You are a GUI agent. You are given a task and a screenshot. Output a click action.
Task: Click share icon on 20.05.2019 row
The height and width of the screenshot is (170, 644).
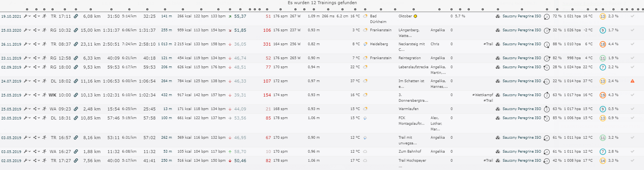pyautogui.click(x=35, y=118)
